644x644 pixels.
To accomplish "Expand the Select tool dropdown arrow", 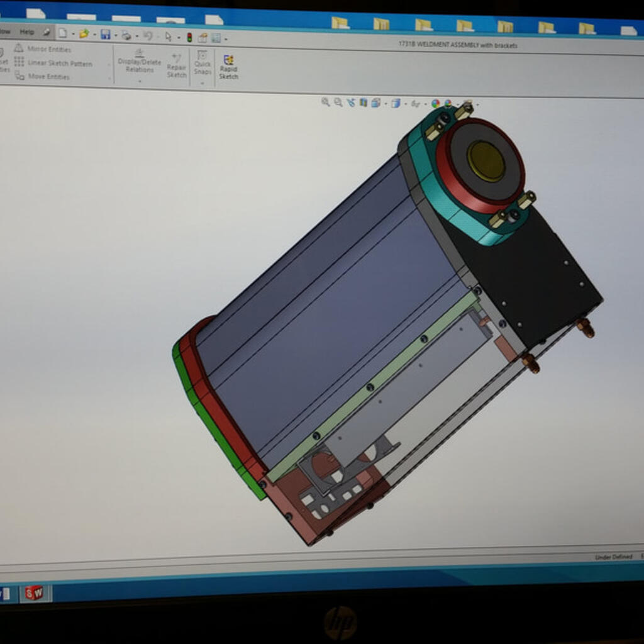I will 179,38.
